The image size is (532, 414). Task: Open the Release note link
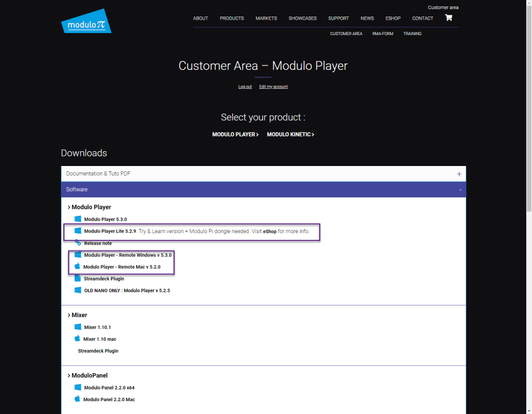click(x=98, y=243)
